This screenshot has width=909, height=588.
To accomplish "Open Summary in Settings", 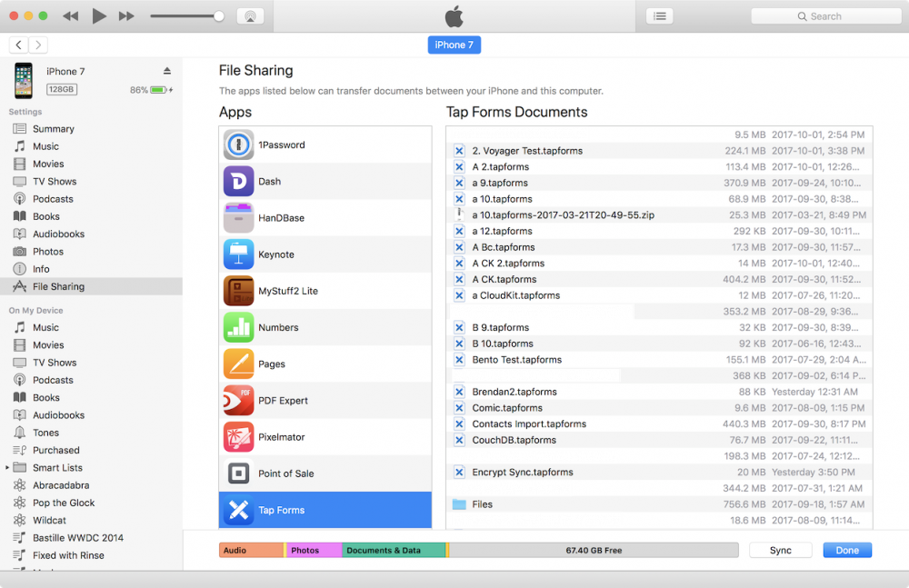I will [x=91, y=129].
